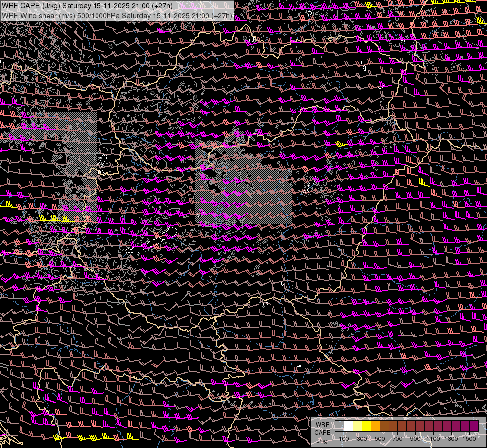Click the WRF CAPE title line
Screen dimensions: 487x448
(x=87, y=6)
